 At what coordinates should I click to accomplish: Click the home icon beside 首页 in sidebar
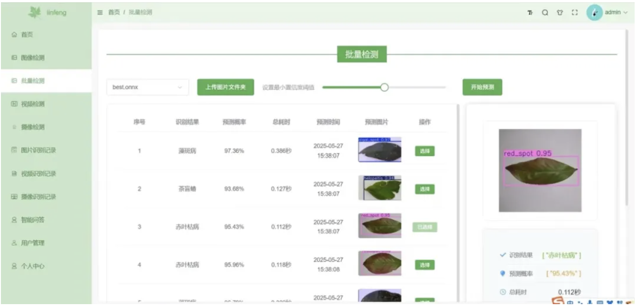pyautogui.click(x=14, y=35)
